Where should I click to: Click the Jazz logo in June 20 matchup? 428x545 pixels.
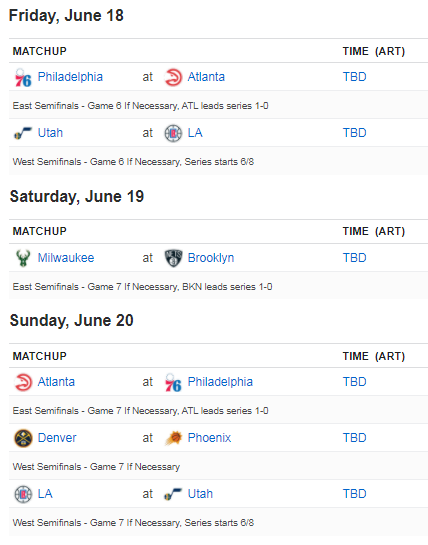(x=173, y=494)
